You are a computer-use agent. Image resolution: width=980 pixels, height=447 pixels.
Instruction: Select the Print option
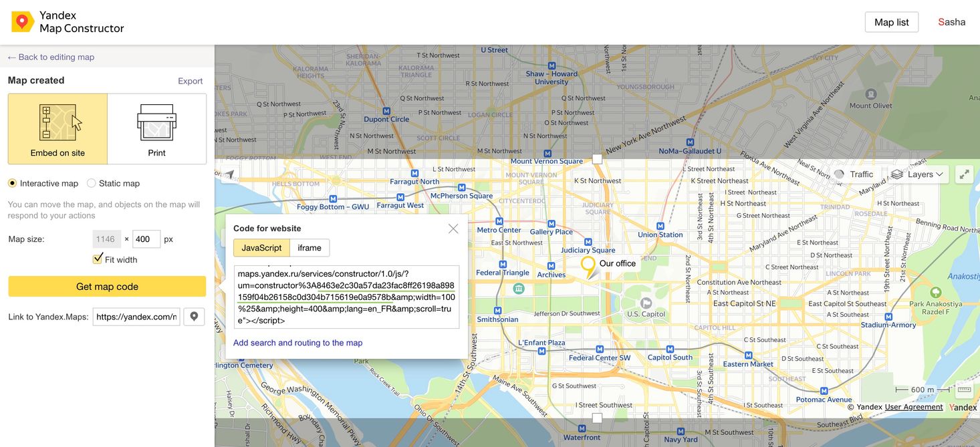[x=156, y=129]
